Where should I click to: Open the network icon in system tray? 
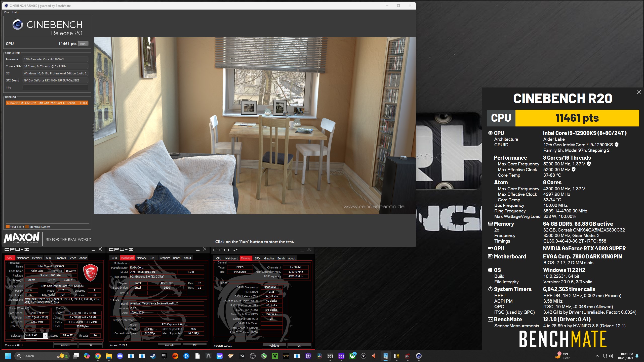[605, 356]
